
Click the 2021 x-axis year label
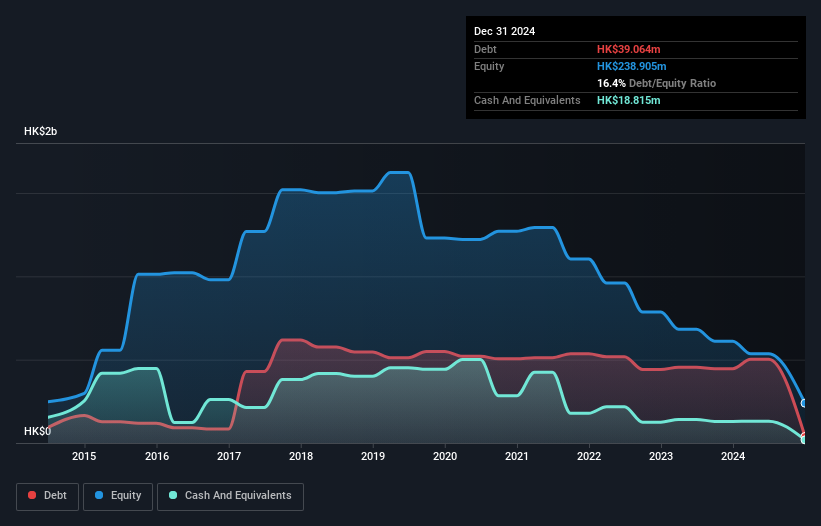tap(517, 456)
